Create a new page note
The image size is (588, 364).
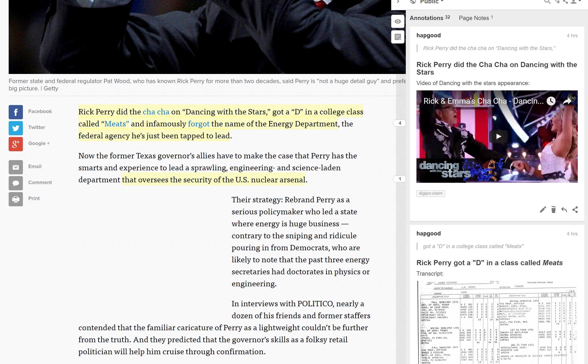point(398,37)
